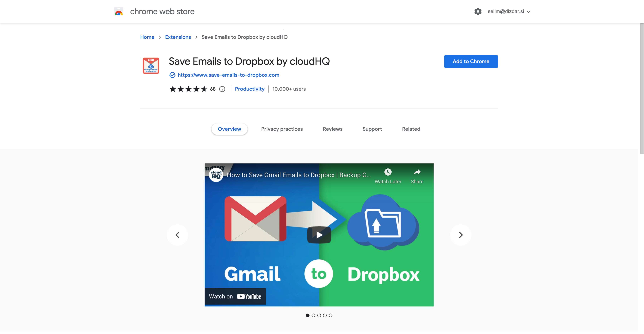Open Extensions breadcrumb link
644x334 pixels.
pos(178,37)
